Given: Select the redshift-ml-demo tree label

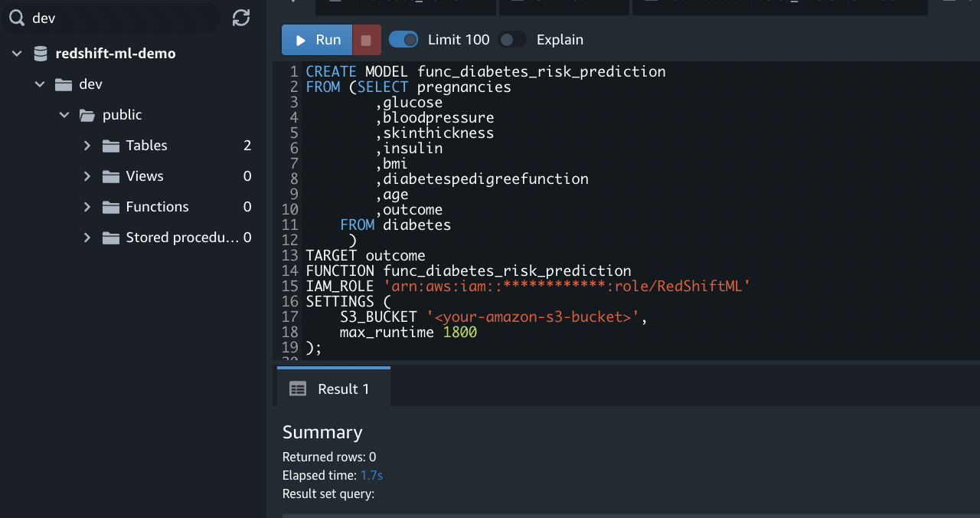Looking at the screenshot, I should (x=116, y=54).
